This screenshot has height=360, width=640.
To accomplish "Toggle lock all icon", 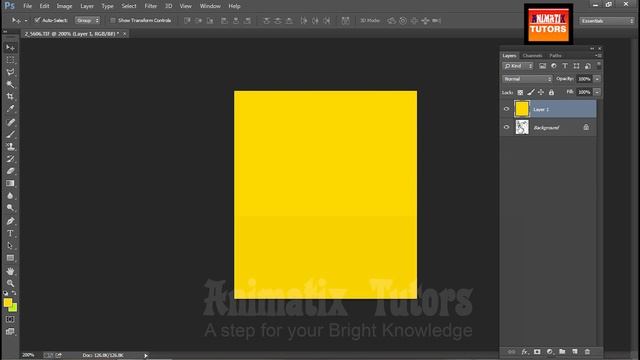I will point(551,93).
